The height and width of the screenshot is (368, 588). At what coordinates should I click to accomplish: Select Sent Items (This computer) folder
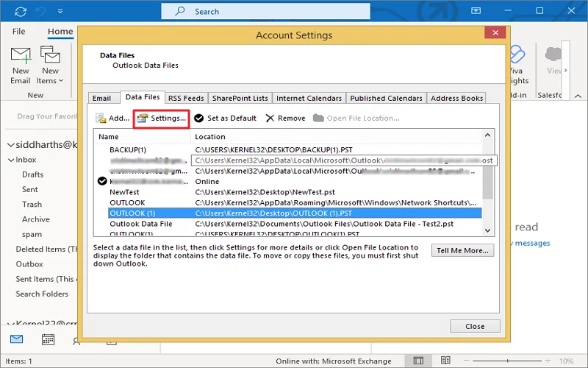pos(46,279)
